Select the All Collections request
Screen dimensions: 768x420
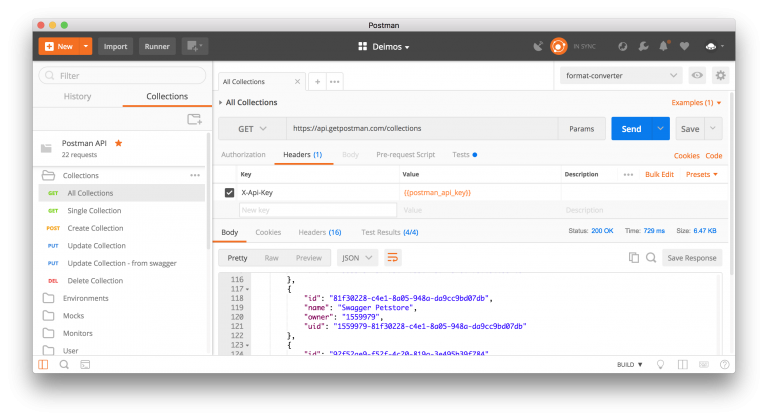tap(122, 193)
